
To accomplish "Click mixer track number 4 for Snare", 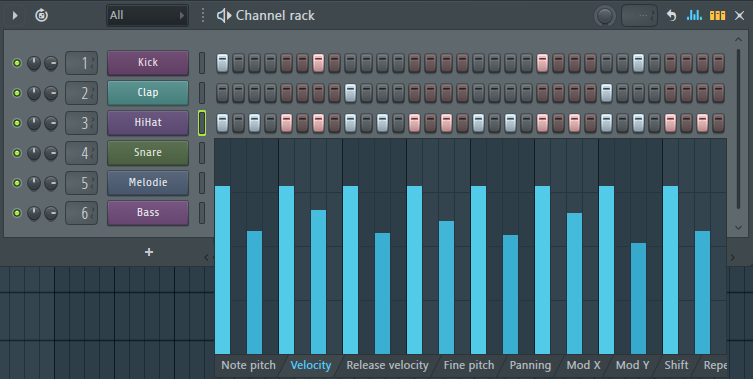I will (x=82, y=153).
